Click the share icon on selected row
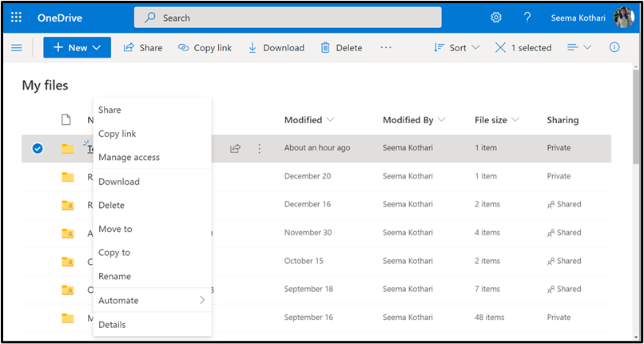This screenshot has height=344, width=644. click(236, 148)
